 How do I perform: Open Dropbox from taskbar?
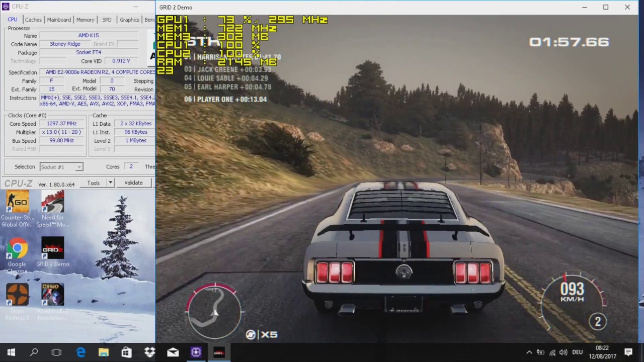pos(149,352)
